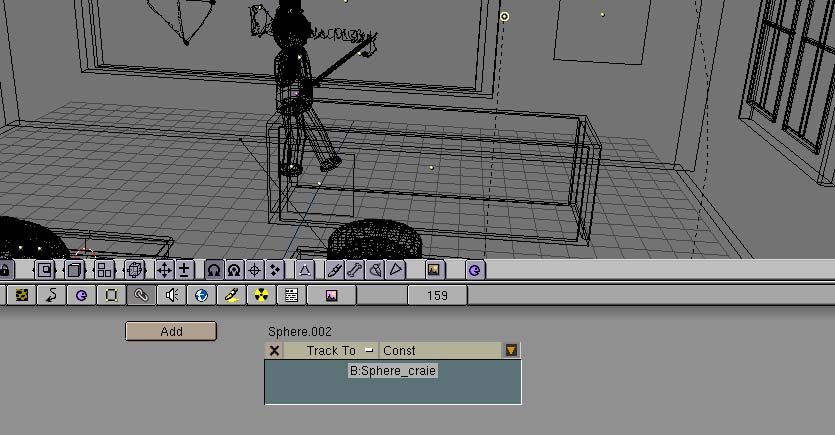Click the Paint buttons brush icon
Image resolution: width=835 pixels, height=435 pixels.
[231, 295]
